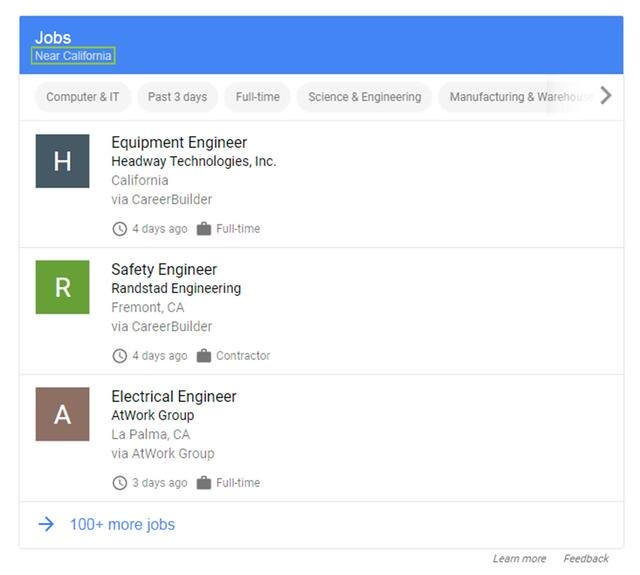This screenshot has width=640, height=575.
Task: Open the 100+ more jobs link
Action: pos(122,524)
